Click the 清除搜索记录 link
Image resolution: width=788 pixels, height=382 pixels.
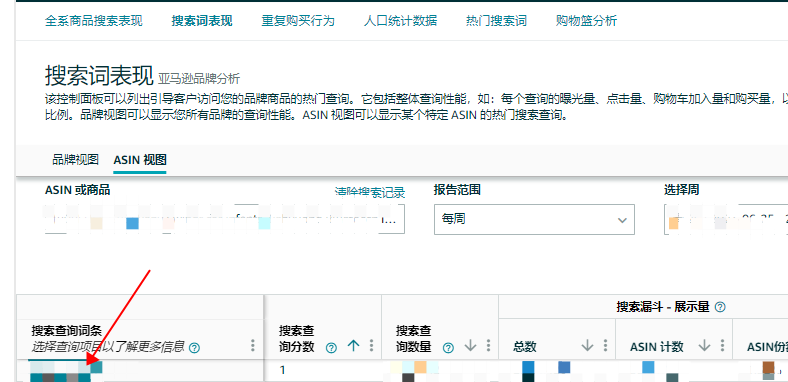click(x=370, y=192)
